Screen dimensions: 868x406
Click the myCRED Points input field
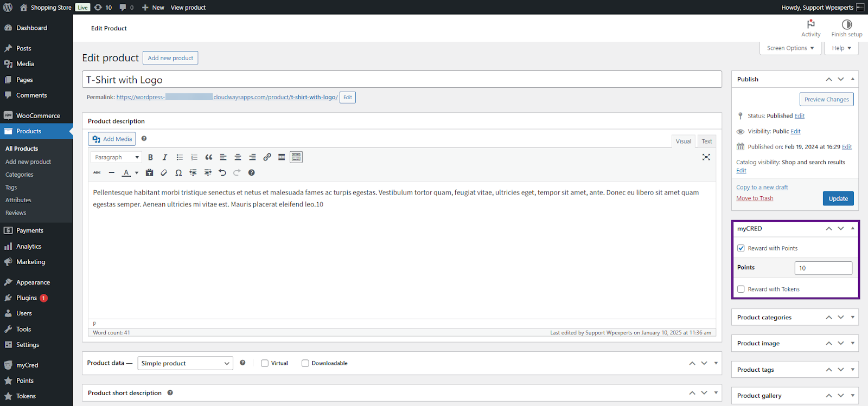pyautogui.click(x=823, y=268)
